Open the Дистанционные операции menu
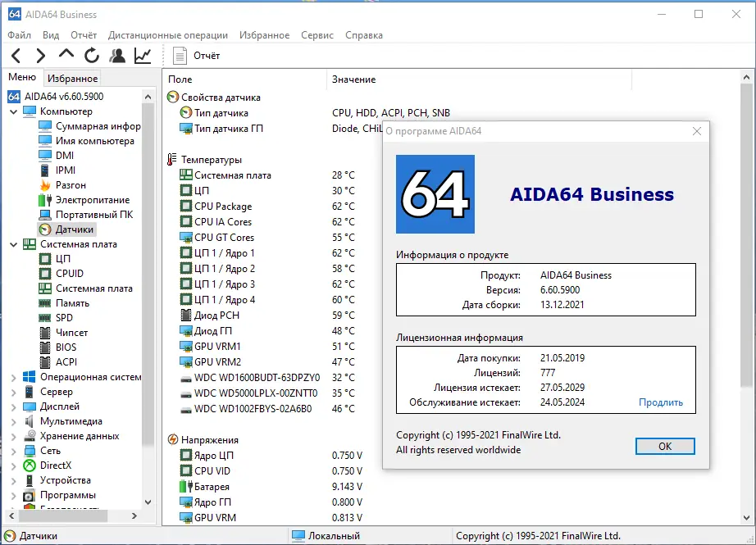756x545 pixels. point(168,35)
